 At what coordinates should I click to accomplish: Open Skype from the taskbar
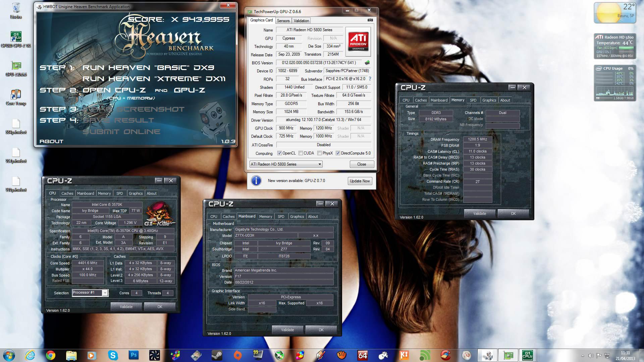click(113, 355)
